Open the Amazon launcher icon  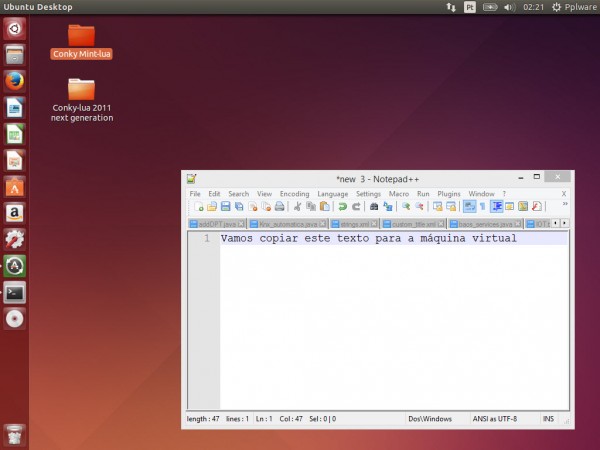tap(15, 213)
